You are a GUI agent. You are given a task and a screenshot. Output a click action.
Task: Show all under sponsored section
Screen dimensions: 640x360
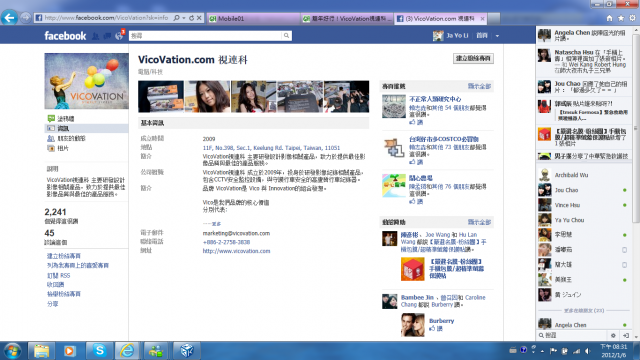(x=479, y=222)
